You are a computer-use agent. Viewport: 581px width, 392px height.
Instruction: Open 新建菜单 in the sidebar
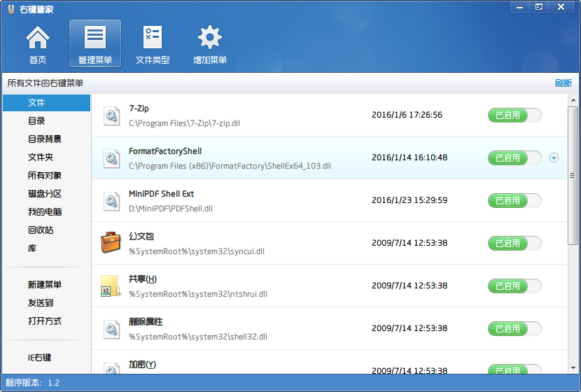[x=47, y=285]
